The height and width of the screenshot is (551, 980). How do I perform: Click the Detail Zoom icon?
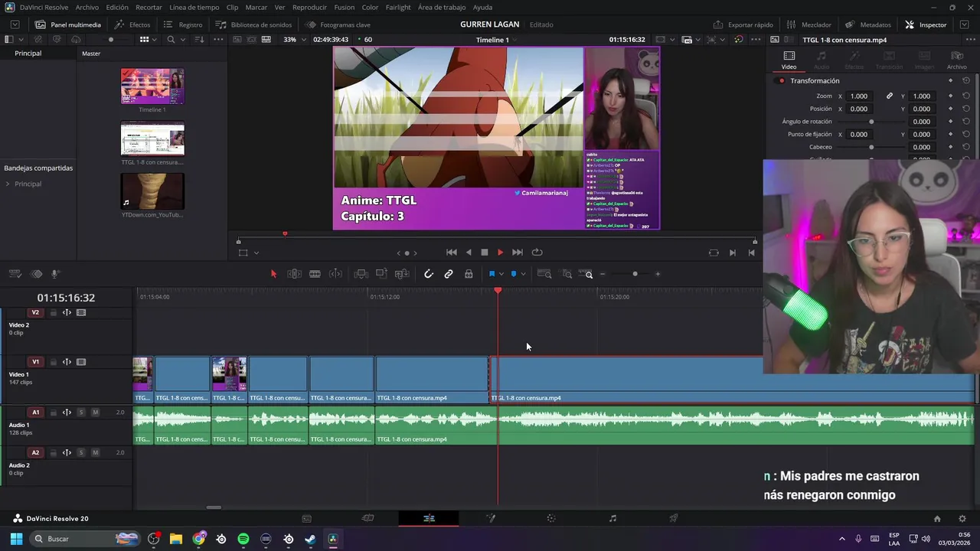[567, 274]
